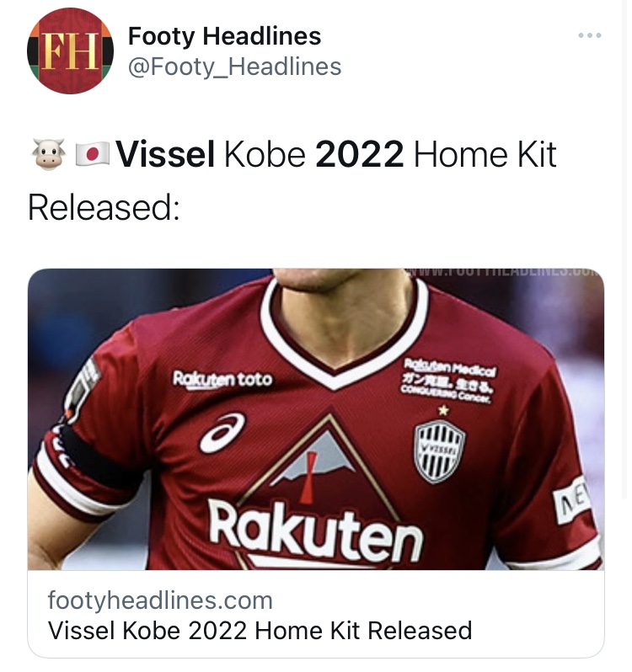Click the @Footy_Headlines handle
Image resolution: width=632 pixels, height=672 pixels.
pos(234,67)
